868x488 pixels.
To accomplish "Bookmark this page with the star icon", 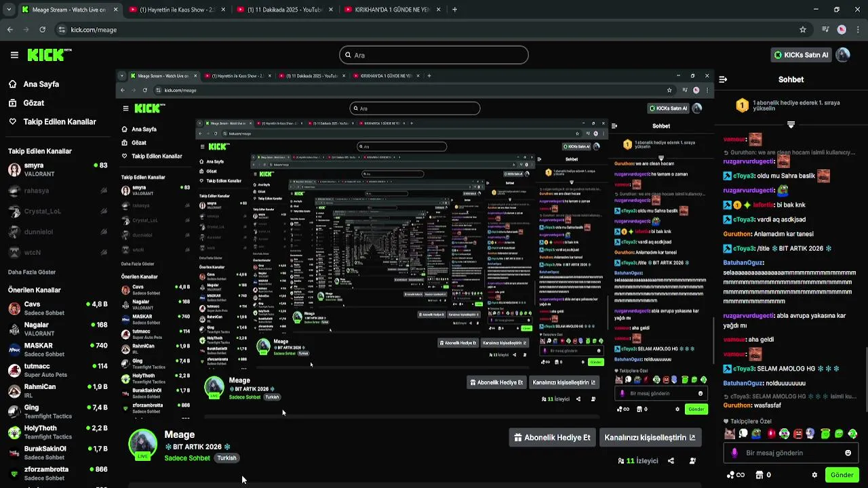I will pyautogui.click(x=803, y=30).
